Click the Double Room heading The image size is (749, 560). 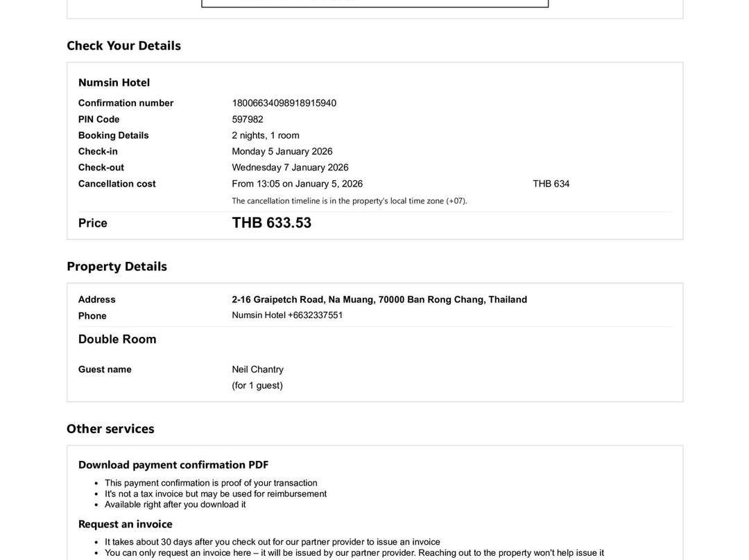(117, 339)
